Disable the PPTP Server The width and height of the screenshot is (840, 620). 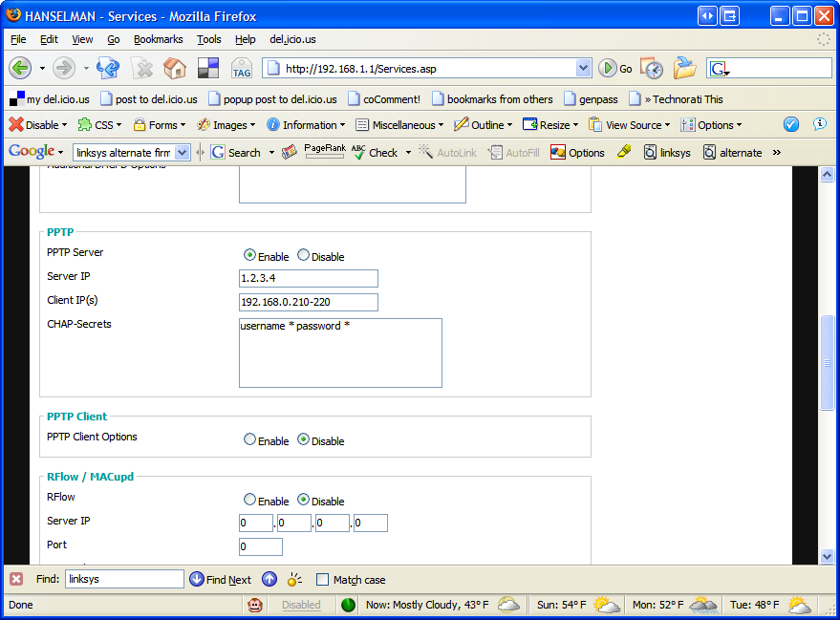pyautogui.click(x=303, y=255)
